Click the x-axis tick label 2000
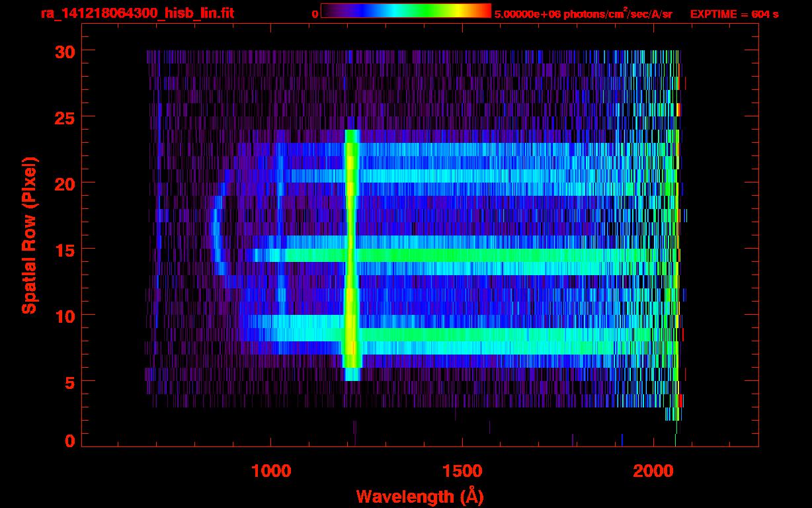Screen dimensions: 812x508 point(653,470)
